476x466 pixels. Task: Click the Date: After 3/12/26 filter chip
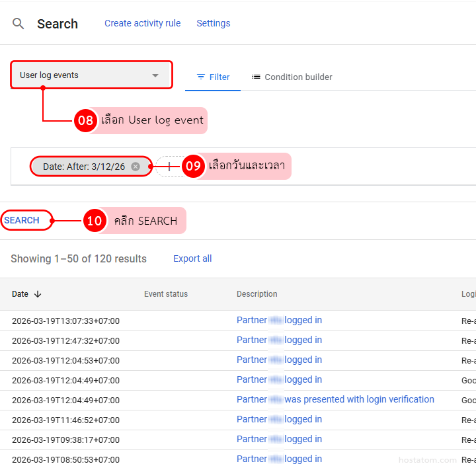click(83, 167)
